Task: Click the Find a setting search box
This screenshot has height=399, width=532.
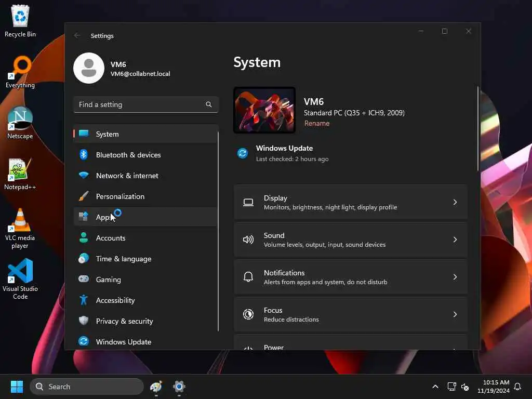Action: [x=146, y=104]
